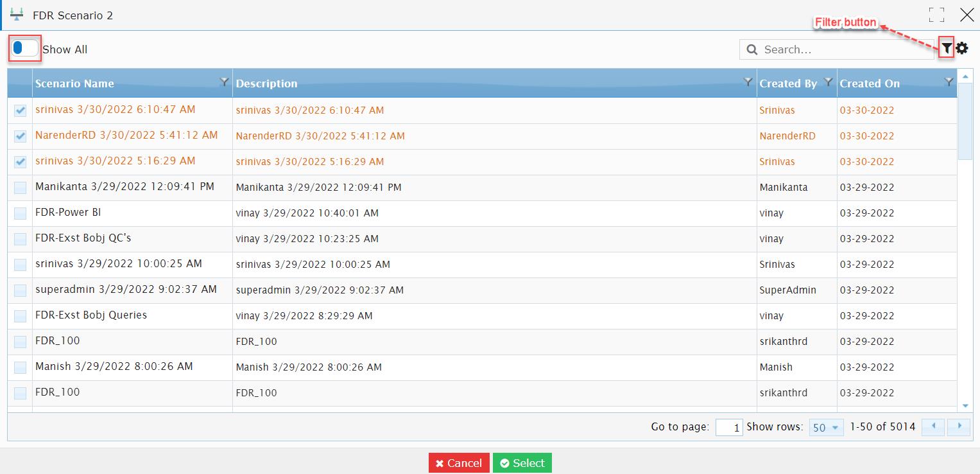Viewport: 980px width, 474px height.
Task: Click the 1-50 of 5014 pager text
Action: pos(882,426)
